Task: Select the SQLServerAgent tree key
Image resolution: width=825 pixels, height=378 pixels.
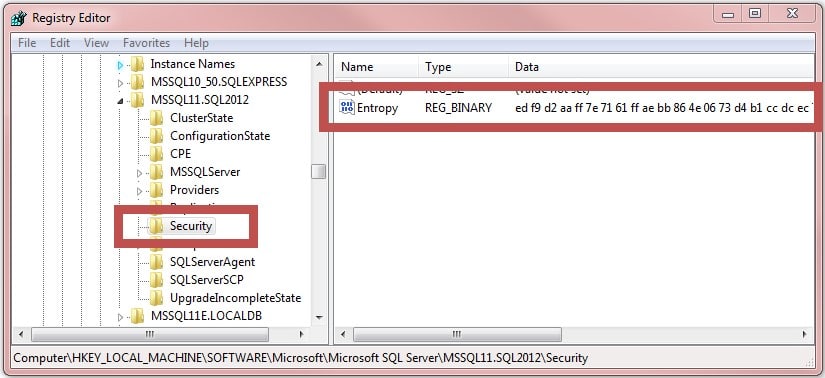Action: coord(213,262)
